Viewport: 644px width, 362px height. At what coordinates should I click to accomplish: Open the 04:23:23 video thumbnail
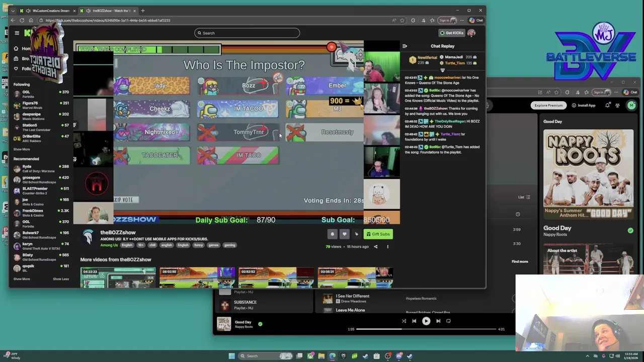[x=118, y=278]
